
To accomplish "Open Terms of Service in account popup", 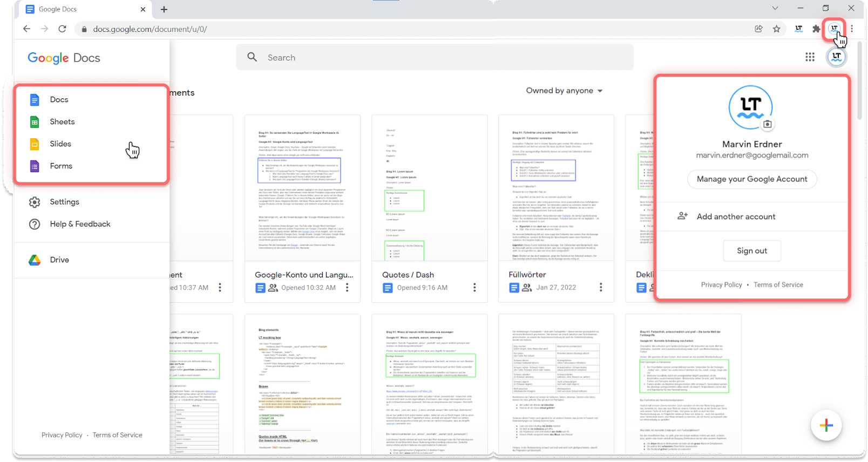I will point(778,285).
